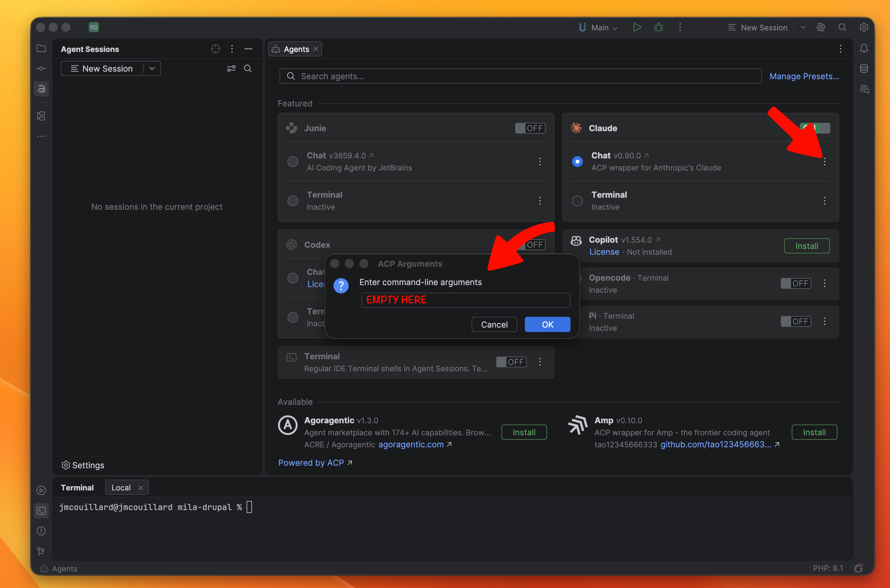The width and height of the screenshot is (890, 588).
Task: Open Opencode more options menu
Action: [x=824, y=284]
